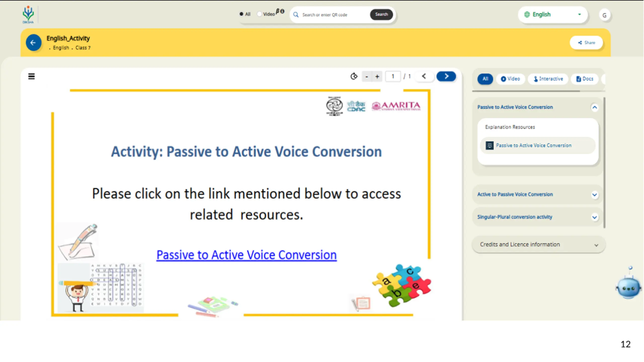The height and width of the screenshot is (362, 644).
Task: Click the search magnifier icon
Action: [x=296, y=15]
